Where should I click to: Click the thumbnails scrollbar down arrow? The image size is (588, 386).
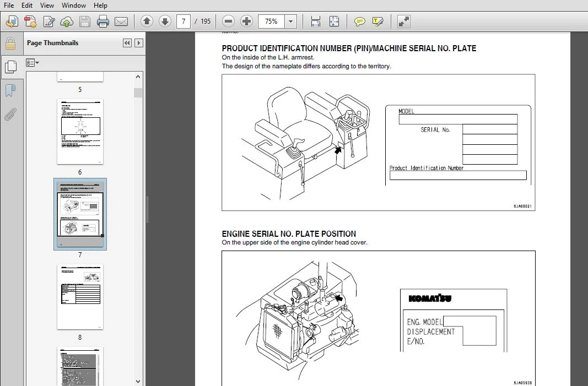(x=138, y=382)
